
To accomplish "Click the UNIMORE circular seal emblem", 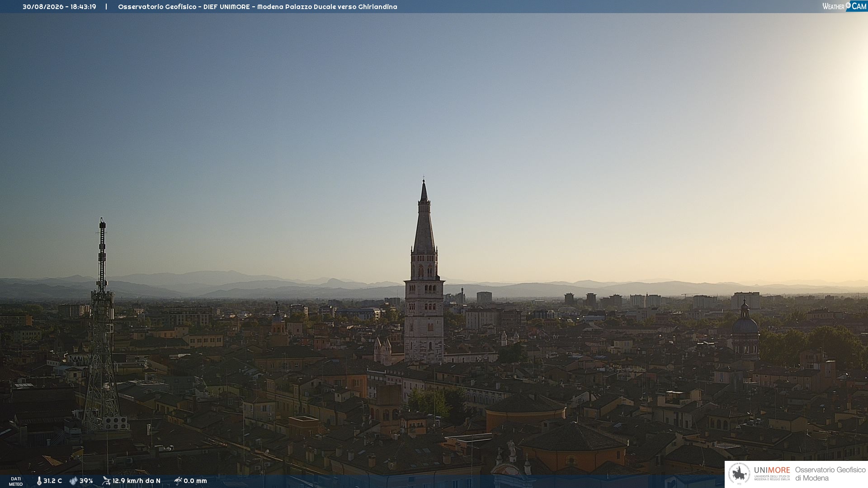I will pos(739,474).
